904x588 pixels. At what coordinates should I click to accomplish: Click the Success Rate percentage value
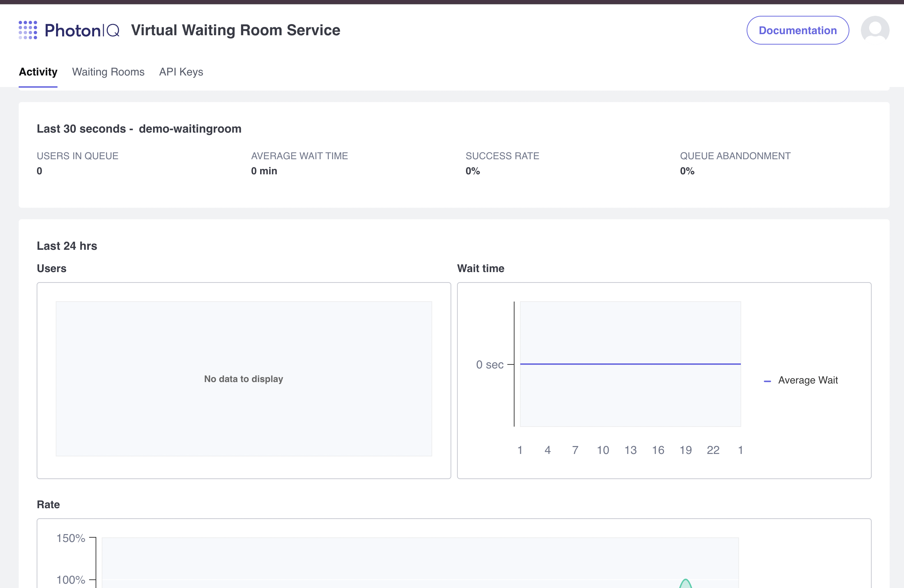472,171
